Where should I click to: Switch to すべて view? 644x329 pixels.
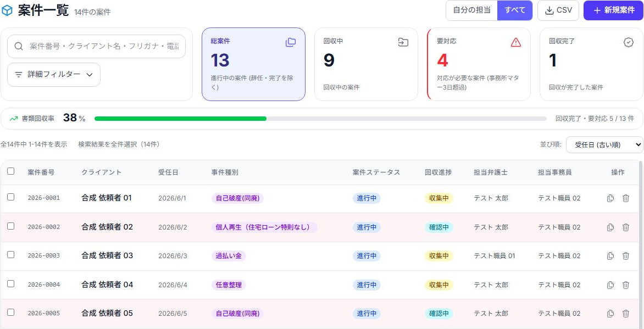[x=515, y=10]
